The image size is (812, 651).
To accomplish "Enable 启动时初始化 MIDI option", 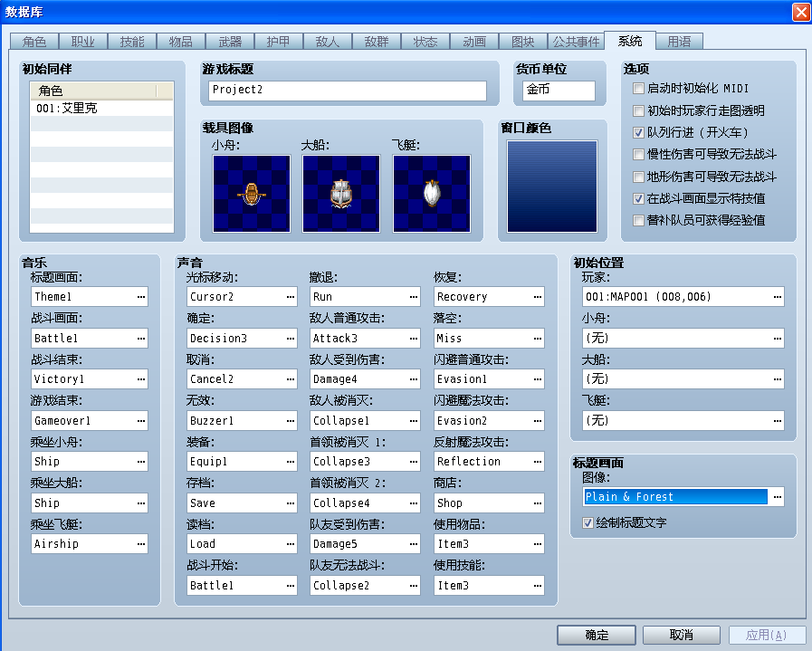I will point(638,89).
